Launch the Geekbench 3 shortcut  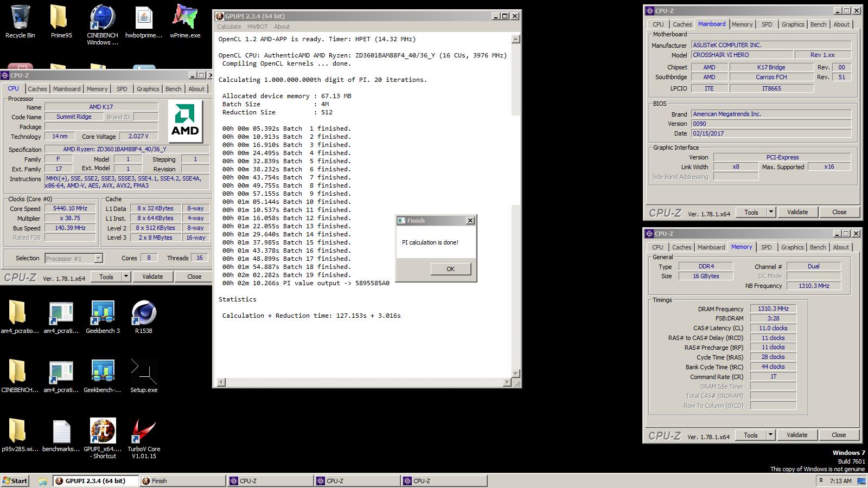[x=103, y=313]
